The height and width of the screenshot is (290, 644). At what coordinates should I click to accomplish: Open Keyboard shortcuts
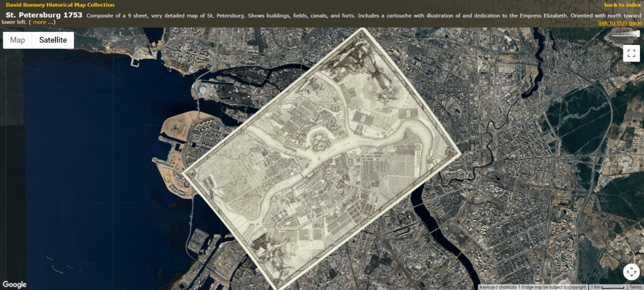(498, 287)
